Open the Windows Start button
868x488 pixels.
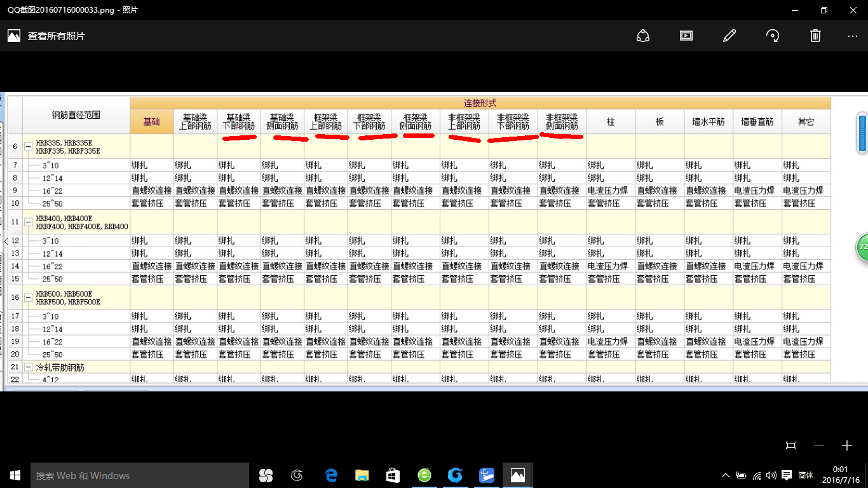click(15, 475)
